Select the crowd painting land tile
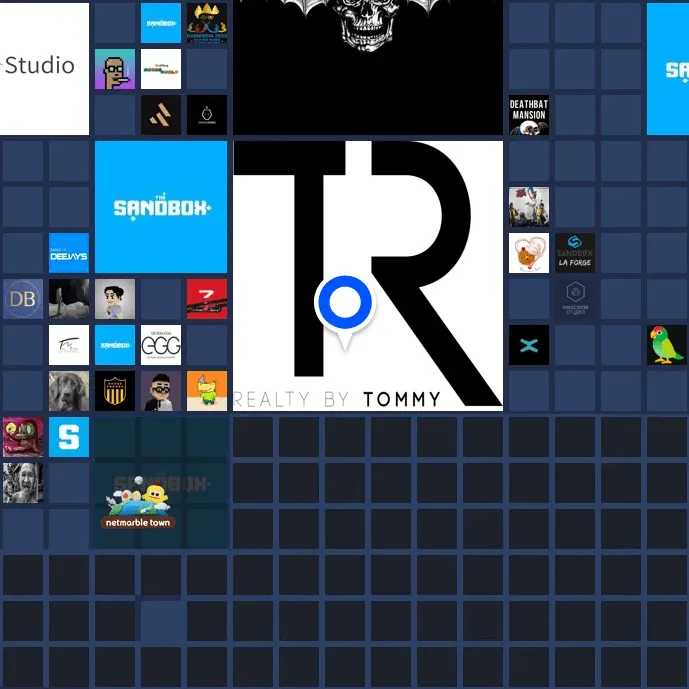The height and width of the screenshot is (689, 689). click(529, 207)
